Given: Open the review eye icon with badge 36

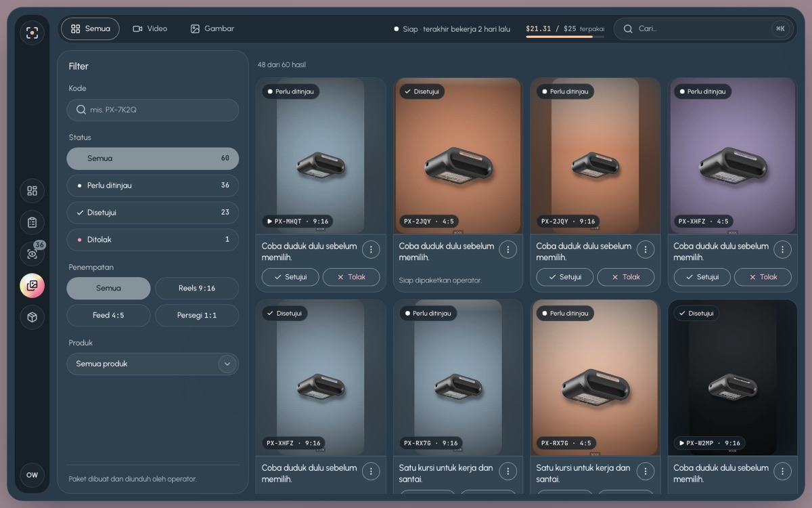Looking at the screenshot, I should click(x=32, y=254).
